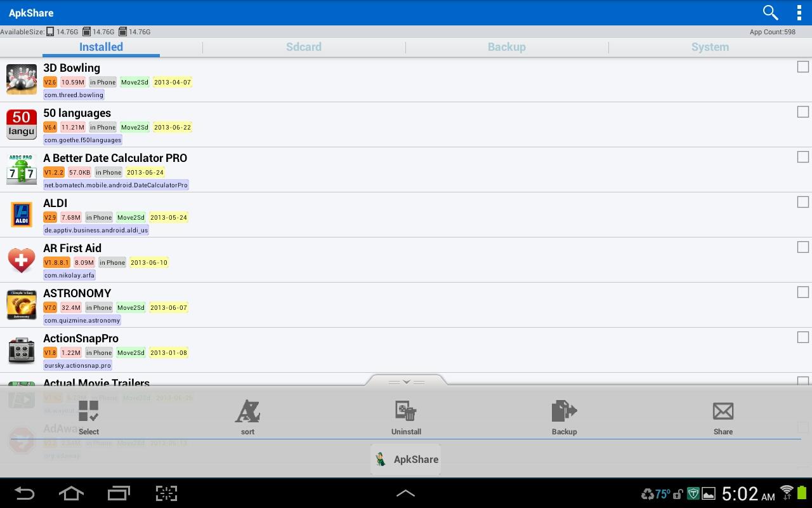The image size is (812, 508).
Task: Switch to the Installed tab
Action: coord(101,47)
